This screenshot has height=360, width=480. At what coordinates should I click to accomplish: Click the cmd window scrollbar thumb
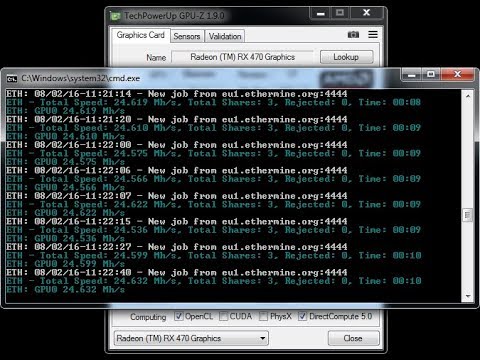click(468, 215)
